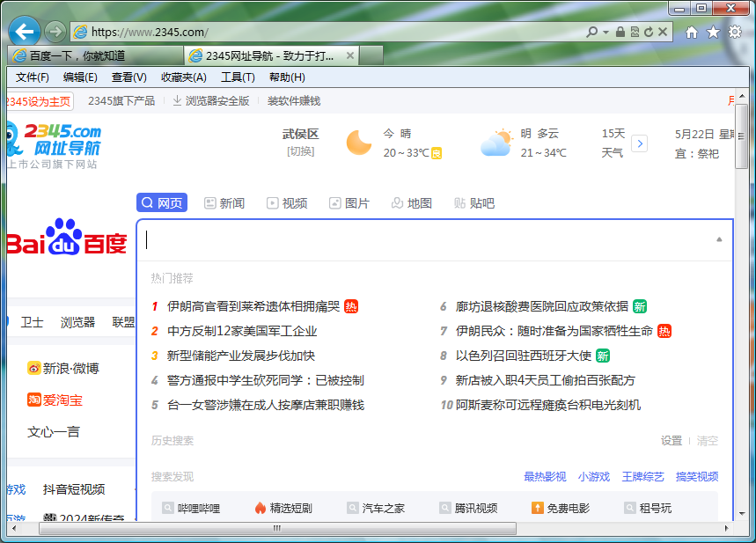
Task: Open the 工具(T) menu
Action: click(238, 77)
